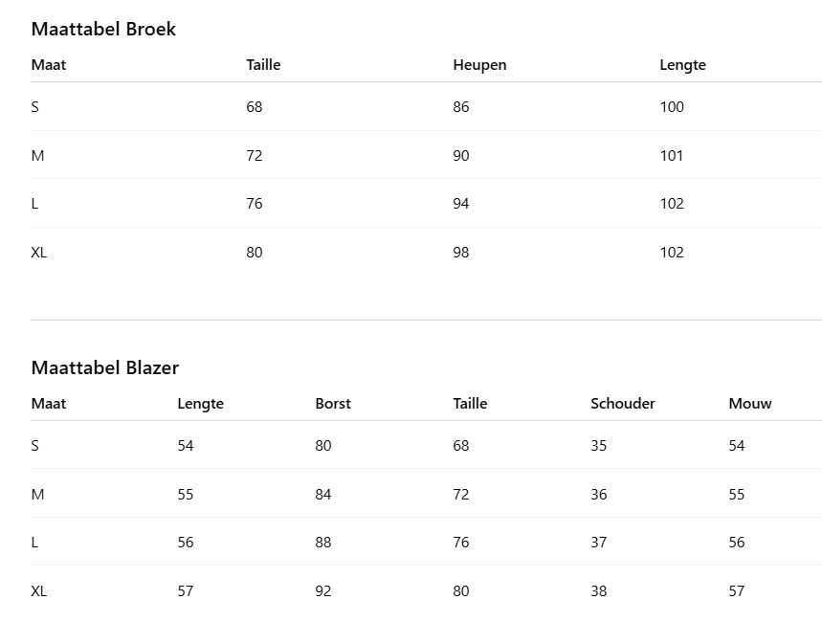Select Taille header in the Broek table
822x644 pixels.
[263, 65]
